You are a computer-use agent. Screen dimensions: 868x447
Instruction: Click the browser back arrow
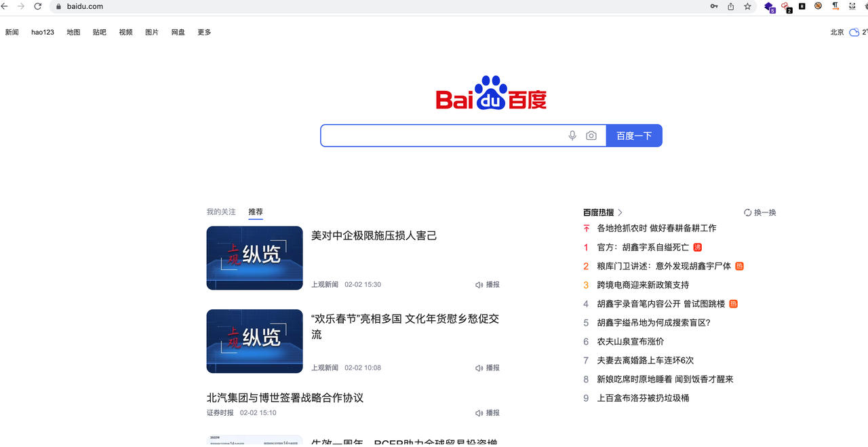click(5, 6)
